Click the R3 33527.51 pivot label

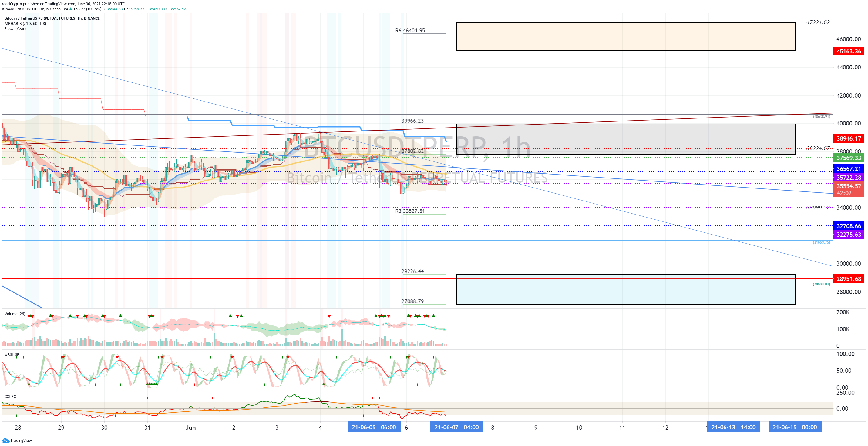pyautogui.click(x=410, y=211)
